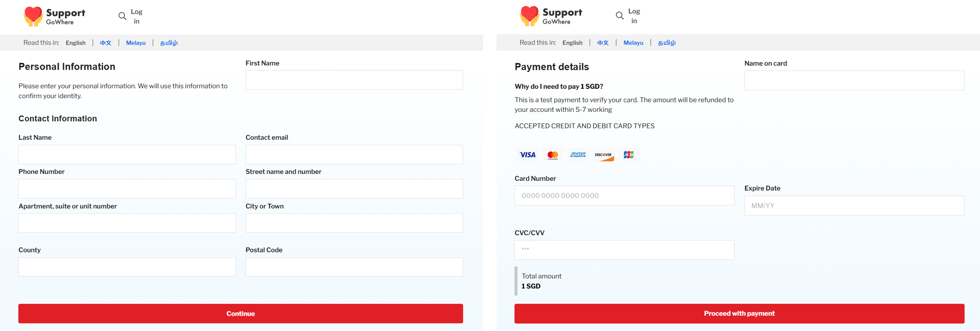Select the Visa card type icon
Image resolution: width=980 pixels, height=331 pixels.
point(527,155)
